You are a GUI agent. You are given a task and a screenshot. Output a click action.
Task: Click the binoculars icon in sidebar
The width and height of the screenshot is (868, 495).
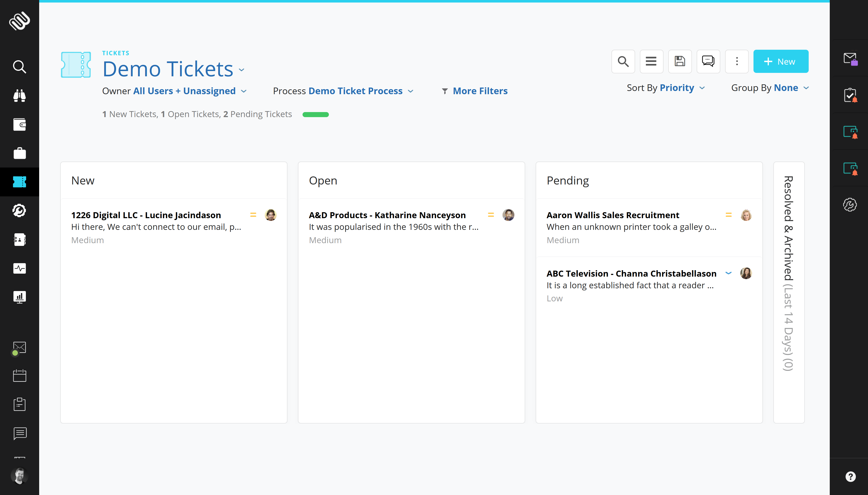click(19, 96)
